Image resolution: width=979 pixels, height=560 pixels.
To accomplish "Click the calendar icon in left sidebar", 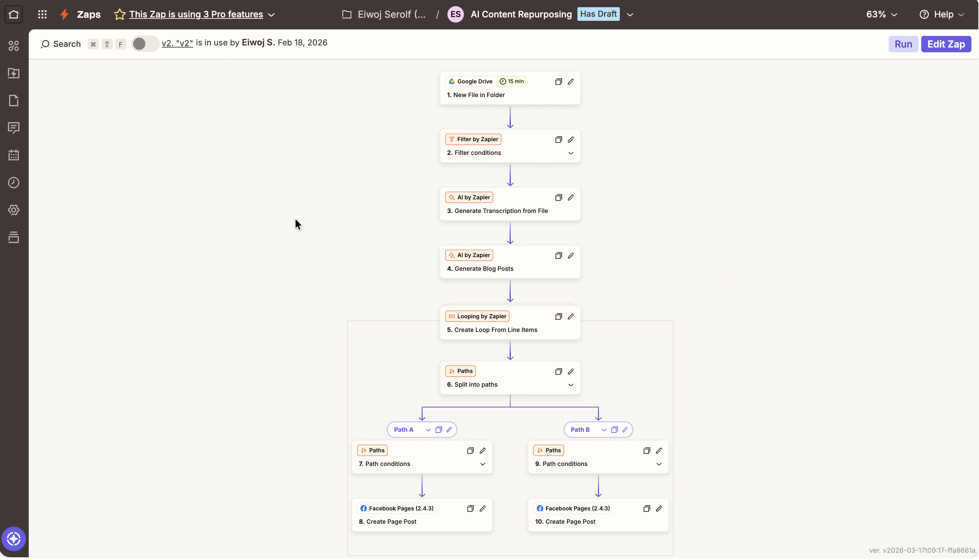I will coord(13,155).
